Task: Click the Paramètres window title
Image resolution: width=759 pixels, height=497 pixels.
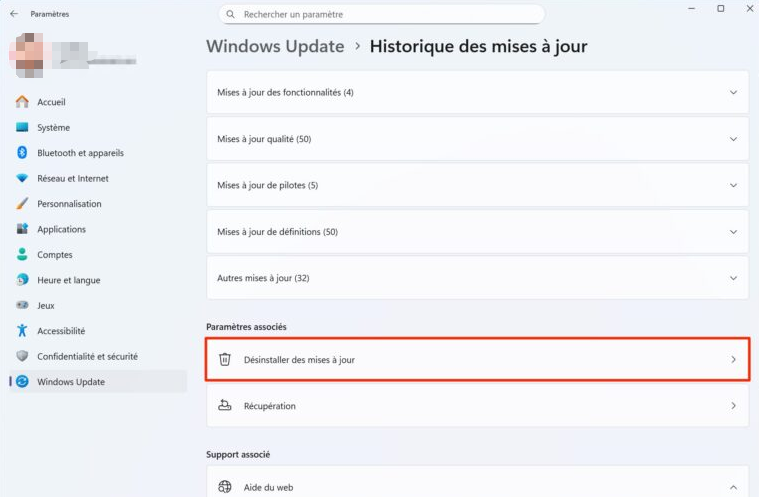Action: pyautogui.click(x=49, y=14)
